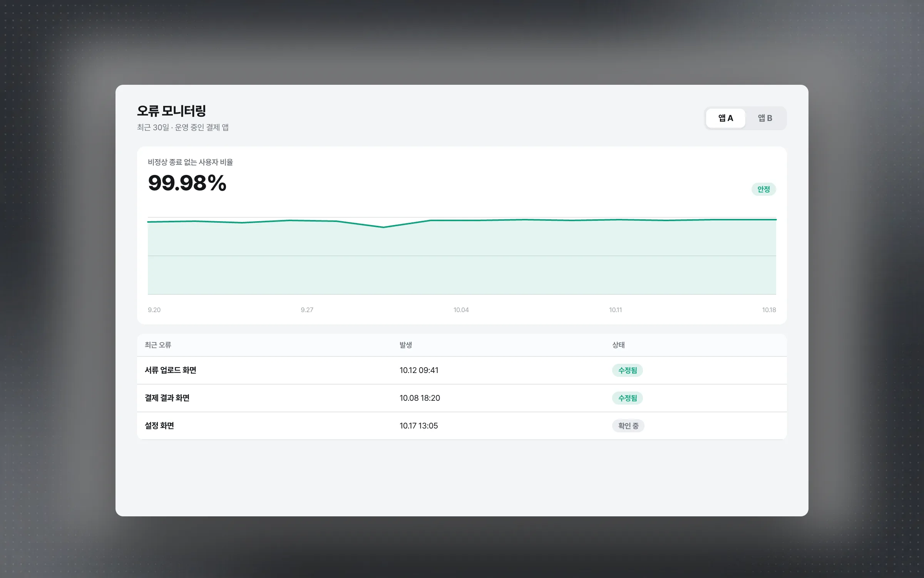924x578 pixels.
Task: Click the 10.12 09:41 timestamp
Action: point(419,370)
